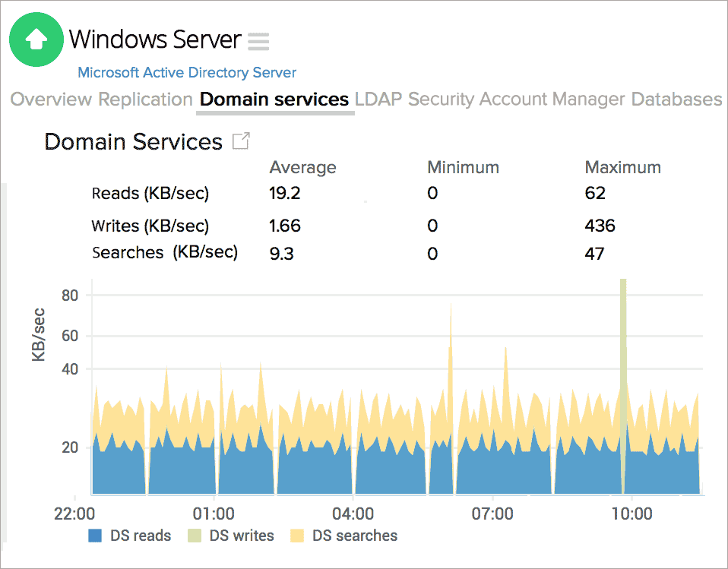728x569 pixels.
Task: Switch to the Databases tab
Action: [676, 99]
